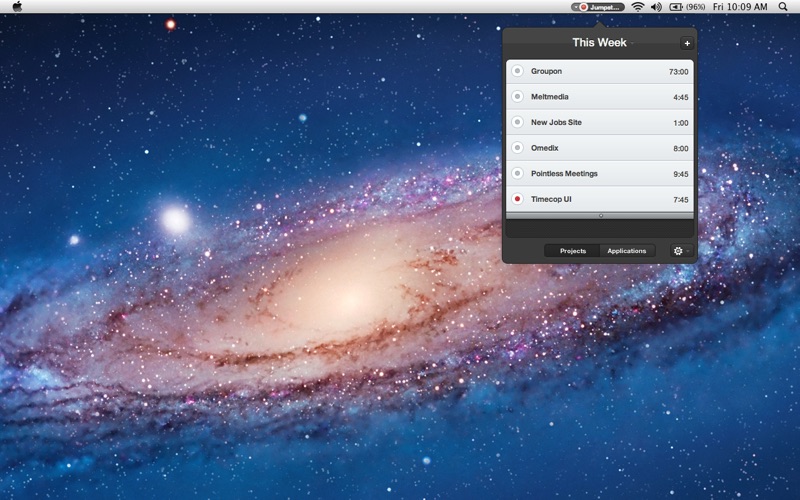The width and height of the screenshot is (800, 500).
Task: Select the Timecop UI project name
Action: pos(551,199)
